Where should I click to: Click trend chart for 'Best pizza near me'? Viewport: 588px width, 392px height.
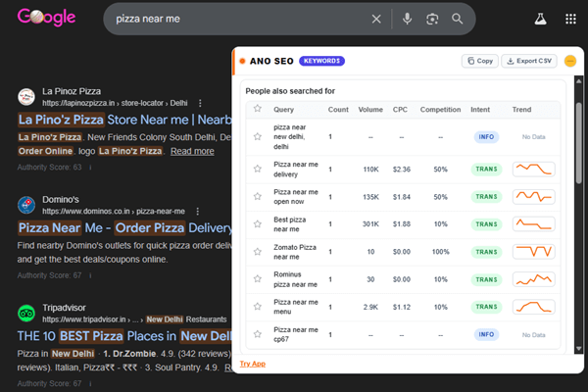534,224
